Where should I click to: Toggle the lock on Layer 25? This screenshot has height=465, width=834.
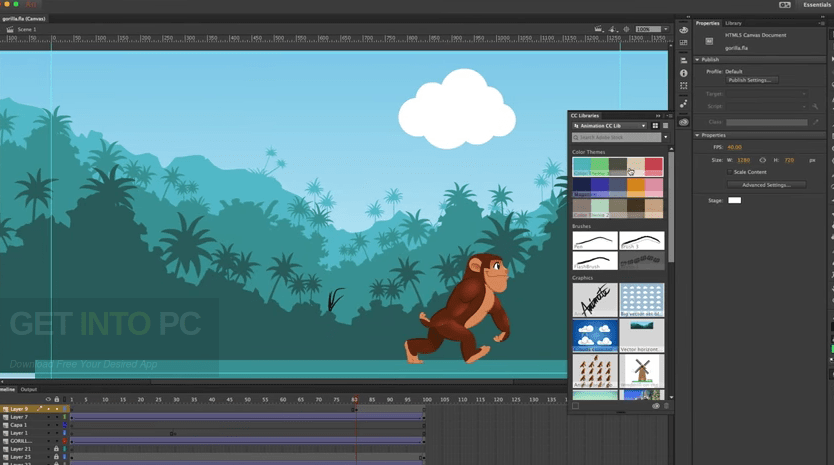click(56, 457)
